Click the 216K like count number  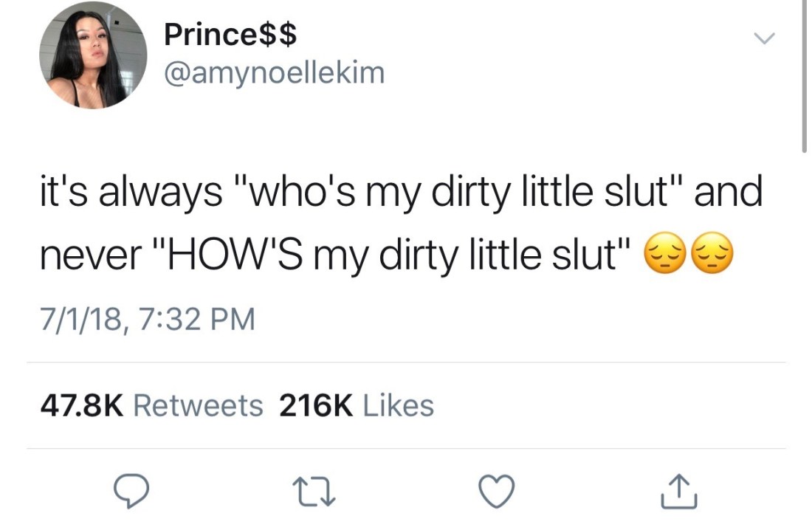[317, 405]
